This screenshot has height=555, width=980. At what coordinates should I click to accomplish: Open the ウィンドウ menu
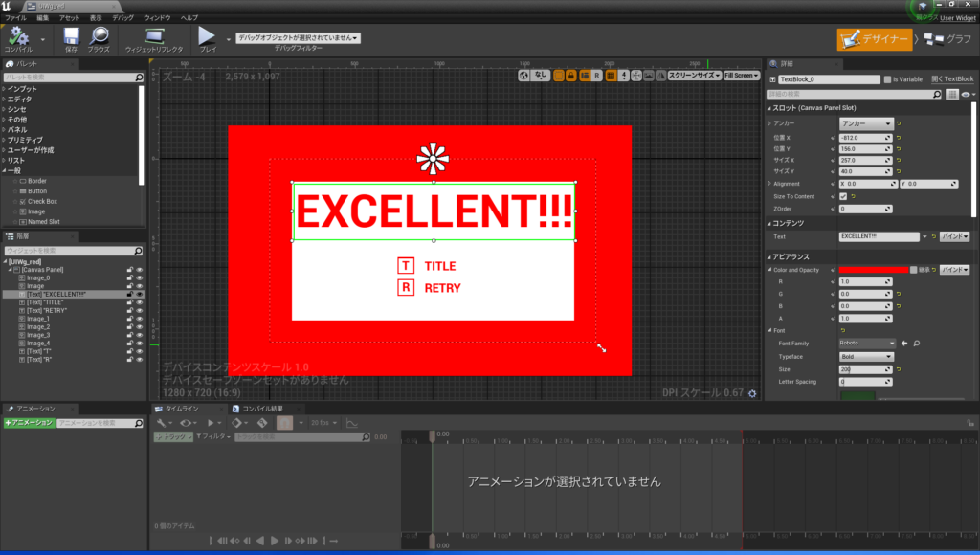[x=157, y=18]
